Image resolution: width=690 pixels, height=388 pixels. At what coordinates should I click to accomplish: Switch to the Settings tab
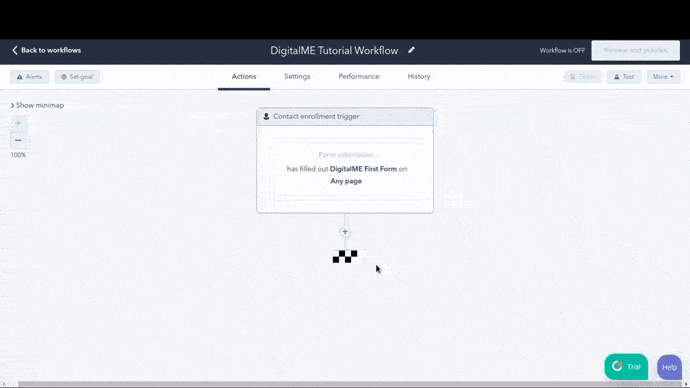point(297,77)
